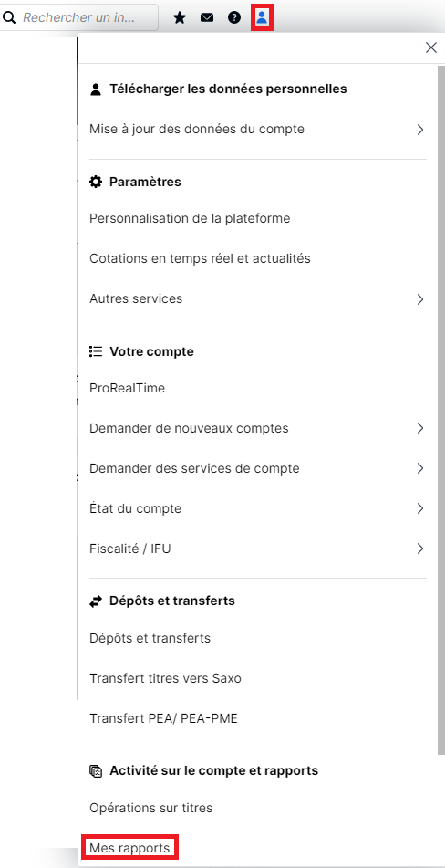Open the favorites star icon
The height and width of the screenshot is (868, 445).
(x=179, y=17)
